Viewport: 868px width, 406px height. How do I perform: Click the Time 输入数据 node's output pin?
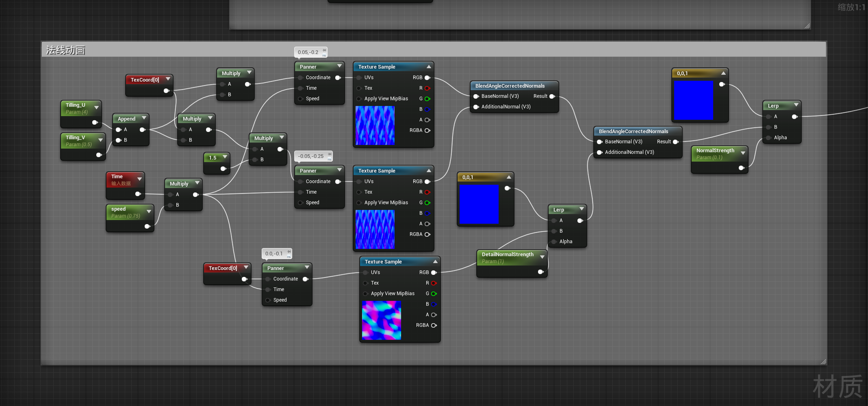138,194
